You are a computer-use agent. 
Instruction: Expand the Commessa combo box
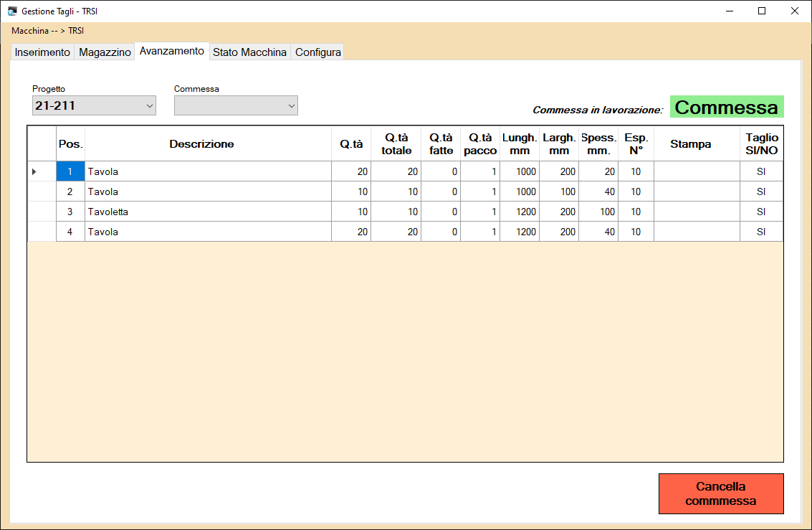click(x=236, y=105)
